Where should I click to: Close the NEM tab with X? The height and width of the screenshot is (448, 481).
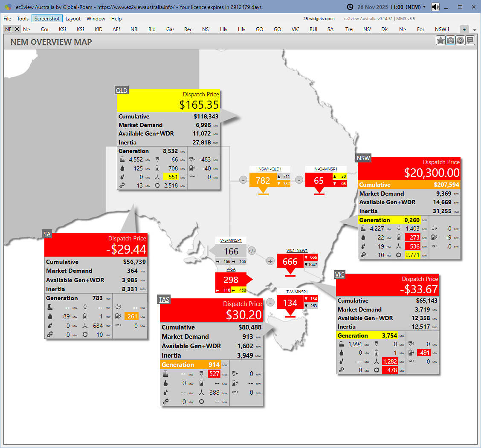[x=17, y=29]
